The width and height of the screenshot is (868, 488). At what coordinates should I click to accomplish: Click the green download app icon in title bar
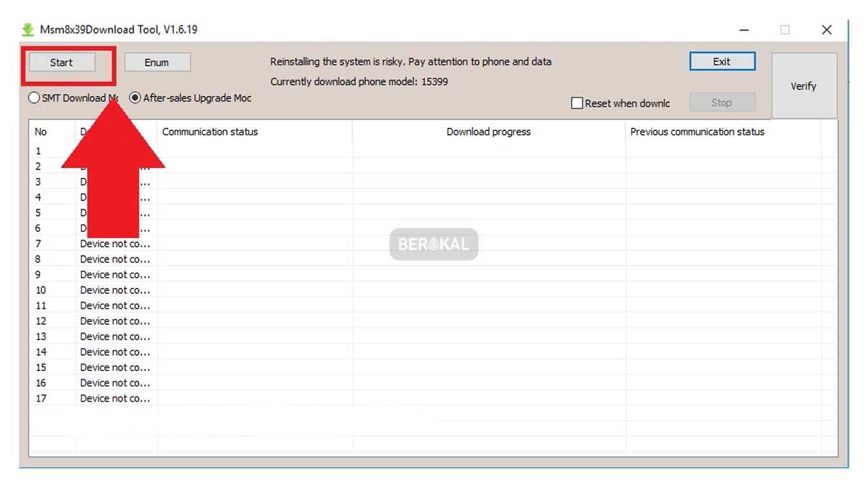coord(28,30)
